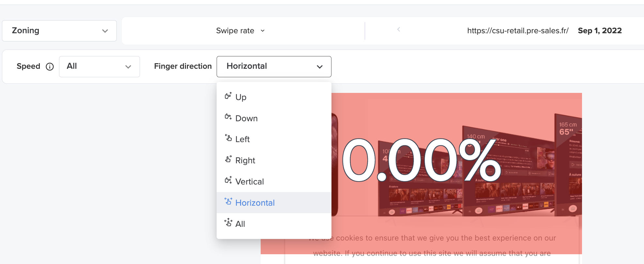Click the previous arrow beside the URL
The image size is (644, 264).
[398, 29]
